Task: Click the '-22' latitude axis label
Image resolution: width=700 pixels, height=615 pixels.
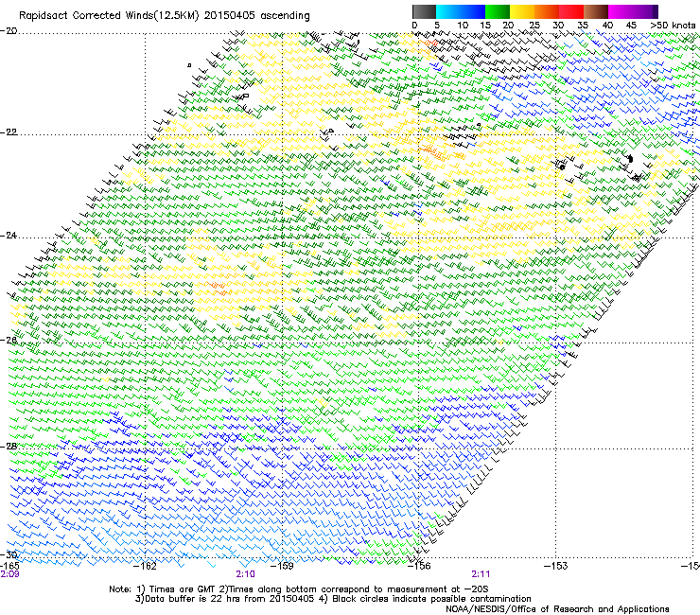Action: coord(9,132)
